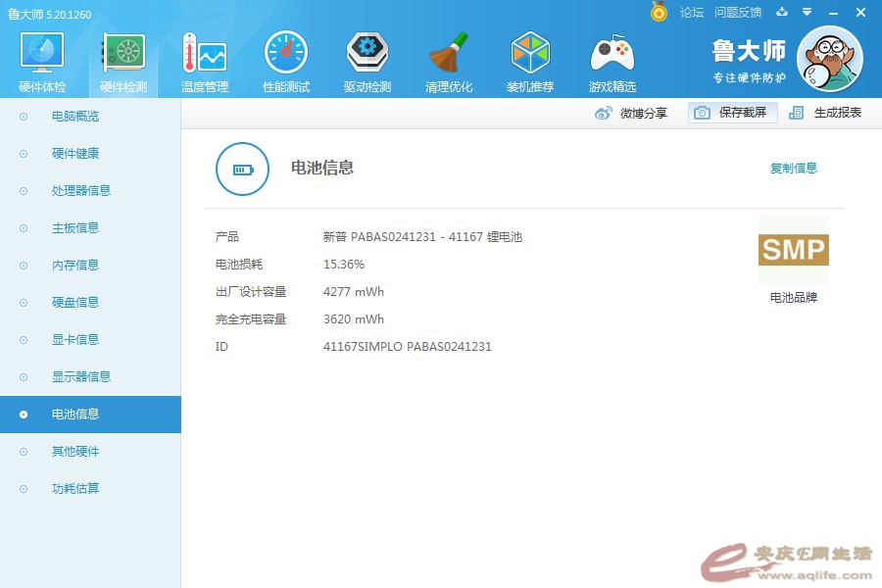Switch to 电脑概览 in sidebar
The height and width of the screenshot is (588, 882).
75,117
